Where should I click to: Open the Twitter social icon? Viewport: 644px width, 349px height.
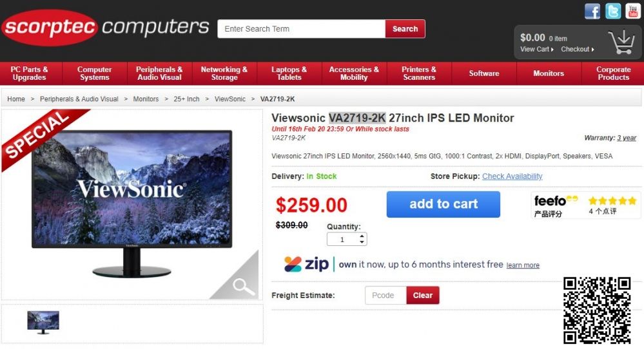613,11
